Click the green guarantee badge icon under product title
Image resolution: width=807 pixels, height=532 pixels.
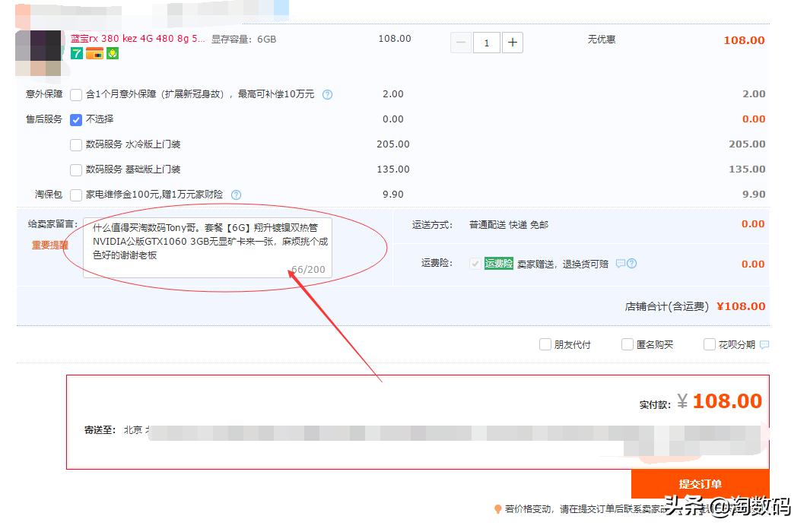click(x=111, y=54)
